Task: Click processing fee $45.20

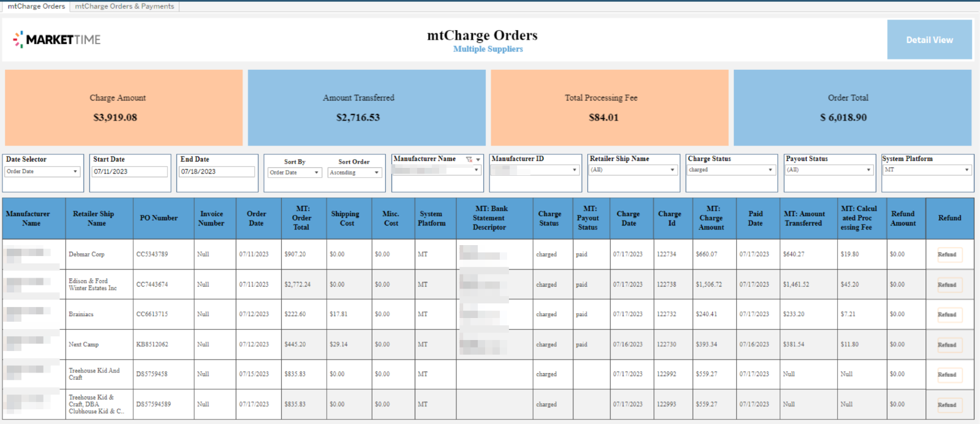Action: click(850, 284)
